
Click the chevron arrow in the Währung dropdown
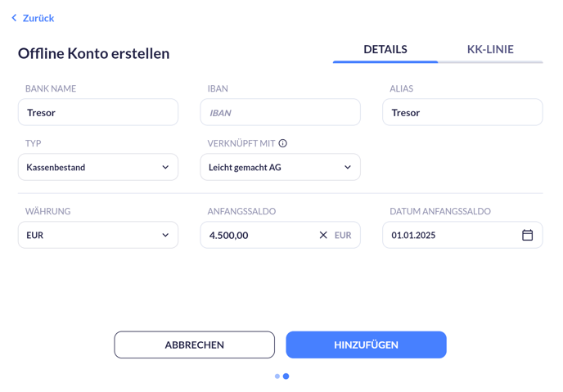[x=165, y=235]
